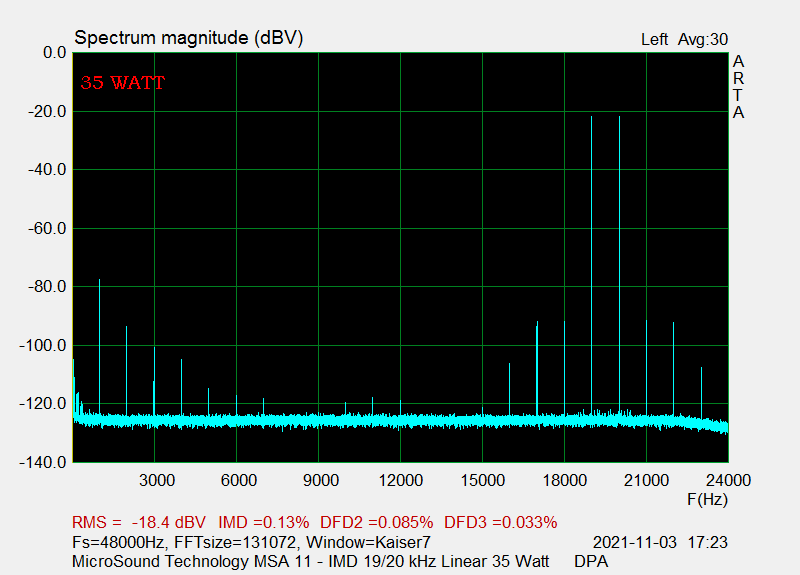Click the 18000 frequency axis label
This screenshot has height=575, width=800.
click(565, 481)
